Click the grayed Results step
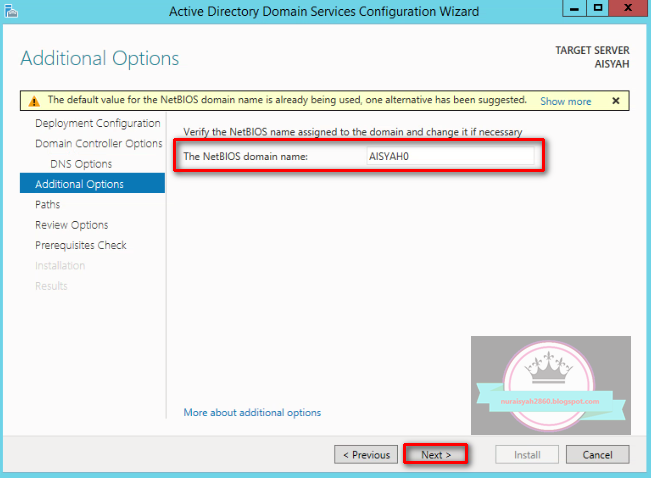 (x=51, y=286)
